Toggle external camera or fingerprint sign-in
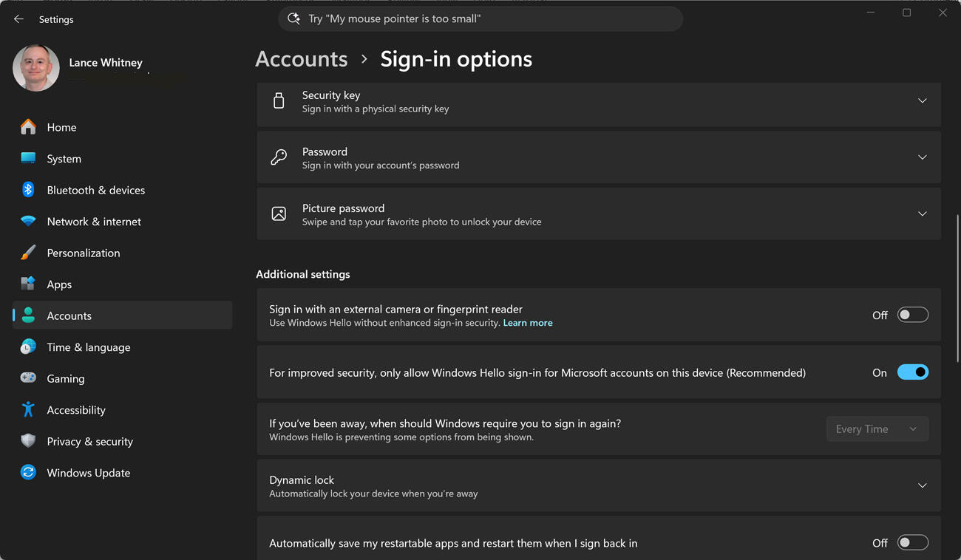Screen dimensions: 961x560 (912, 315)
